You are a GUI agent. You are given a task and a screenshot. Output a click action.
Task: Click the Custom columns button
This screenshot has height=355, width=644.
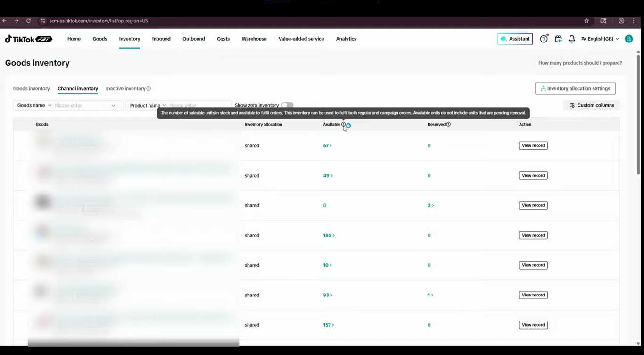pos(592,105)
